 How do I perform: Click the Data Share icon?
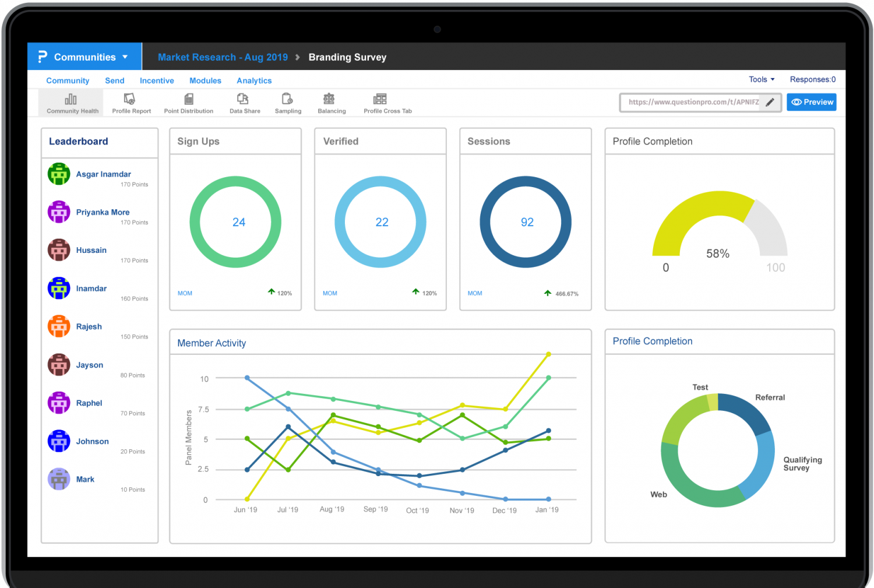tap(244, 103)
